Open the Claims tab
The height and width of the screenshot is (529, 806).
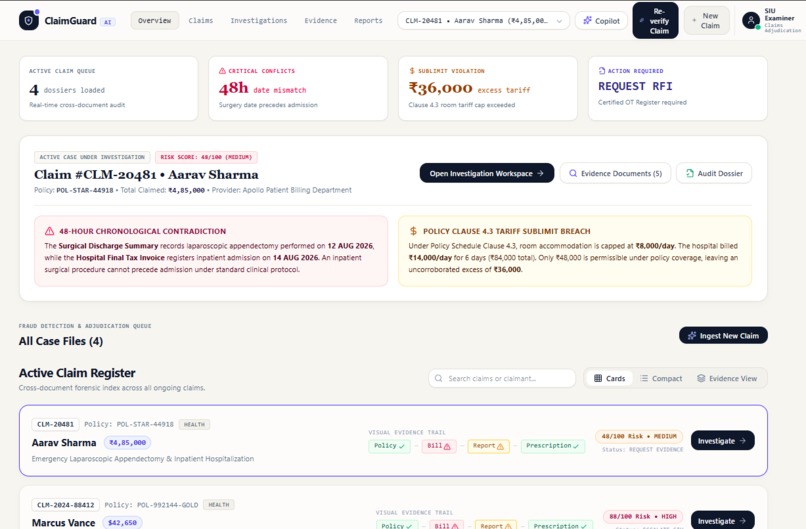[x=200, y=21]
